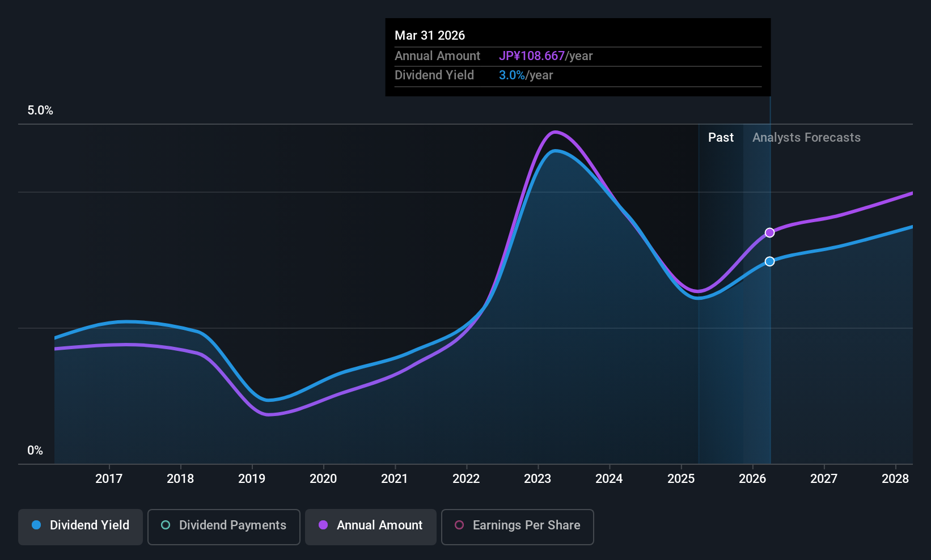The image size is (931, 560).
Task: Click the 2021 x-axis year label
Action: coord(395,479)
